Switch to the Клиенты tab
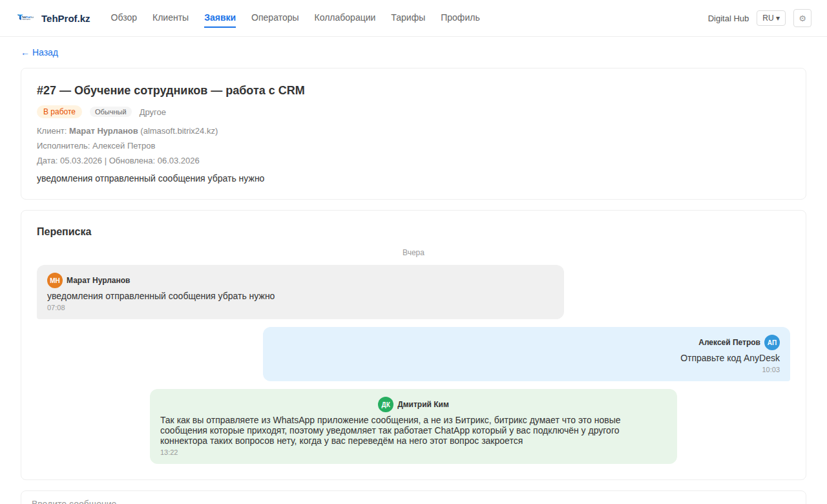The image size is (827, 504). [x=171, y=17]
